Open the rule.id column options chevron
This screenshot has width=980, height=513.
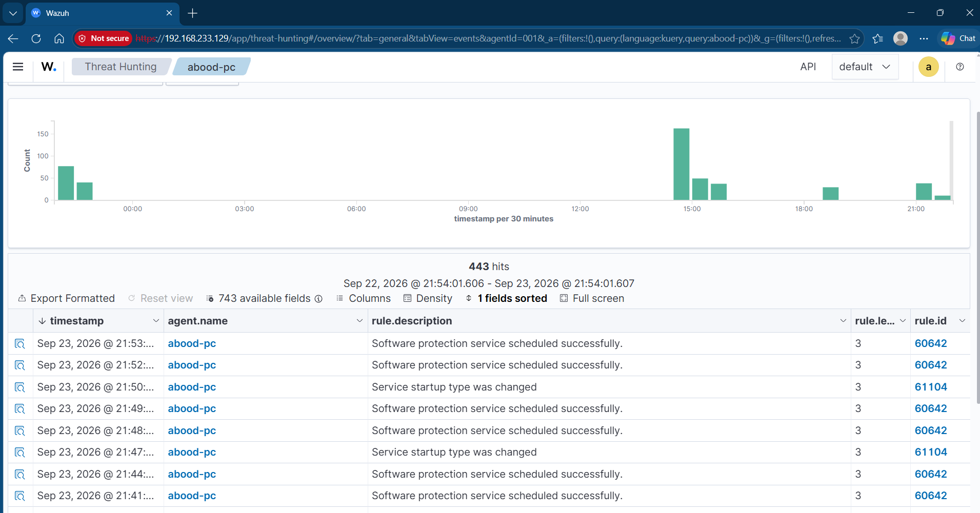962,321
